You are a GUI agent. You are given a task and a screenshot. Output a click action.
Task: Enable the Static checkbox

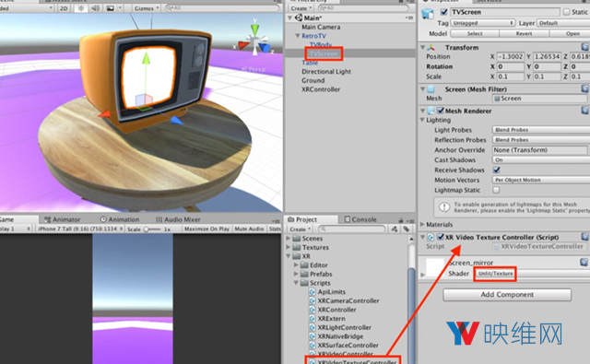point(567,12)
